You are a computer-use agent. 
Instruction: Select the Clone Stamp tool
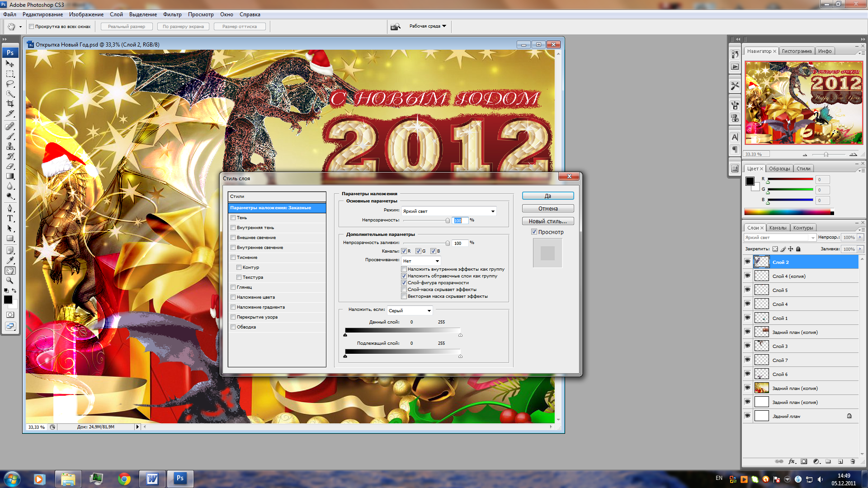point(10,146)
